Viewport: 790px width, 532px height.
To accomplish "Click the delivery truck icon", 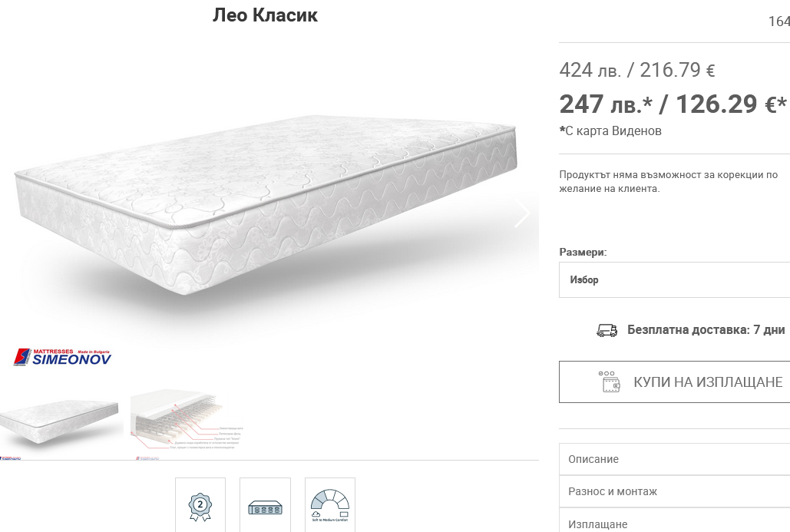I will tap(607, 330).
